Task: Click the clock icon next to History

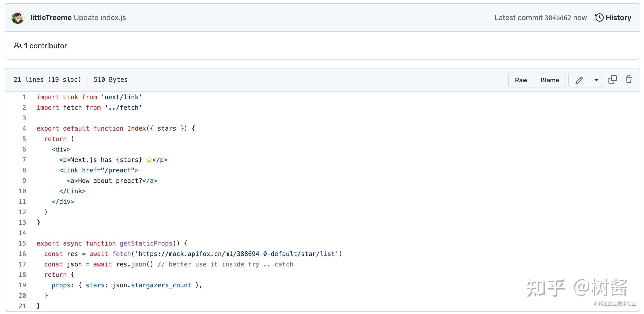Action: [599, 17]
